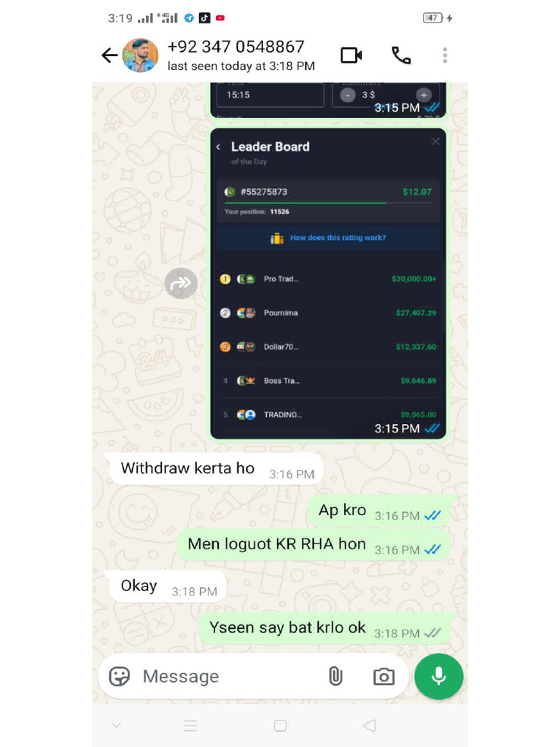Open the partially visible 15:15 trade image

tap(328, 100)
